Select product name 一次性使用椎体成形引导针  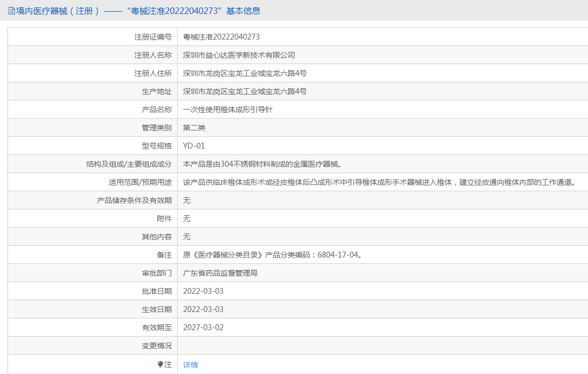(228, 110)
